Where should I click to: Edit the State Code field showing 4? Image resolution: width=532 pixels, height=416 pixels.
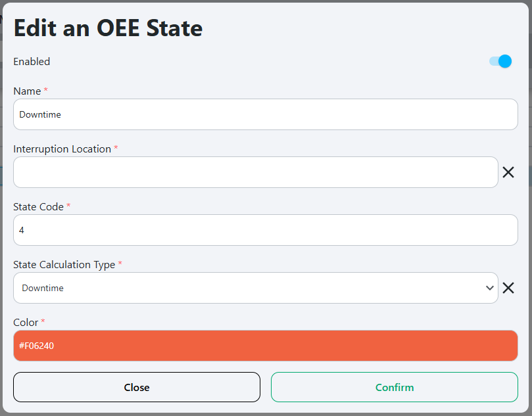pyautogui.click(x=265, y=230)
